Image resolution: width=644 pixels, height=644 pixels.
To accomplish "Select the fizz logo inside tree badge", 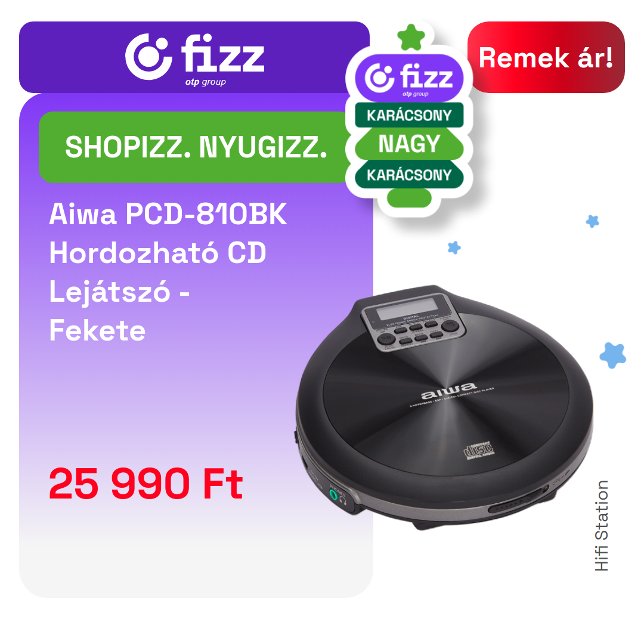I will pyautogui.click(x=409, y=78).
